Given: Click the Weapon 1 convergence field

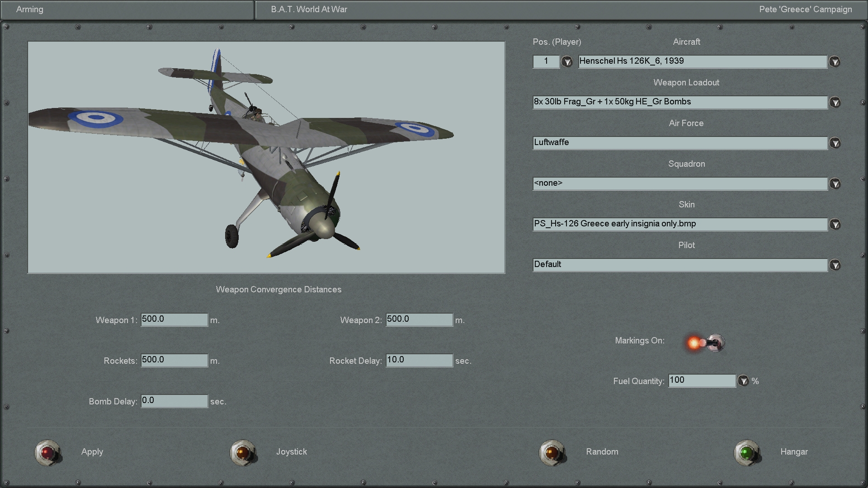Looking at the screenshot, I should coord(174,319).
